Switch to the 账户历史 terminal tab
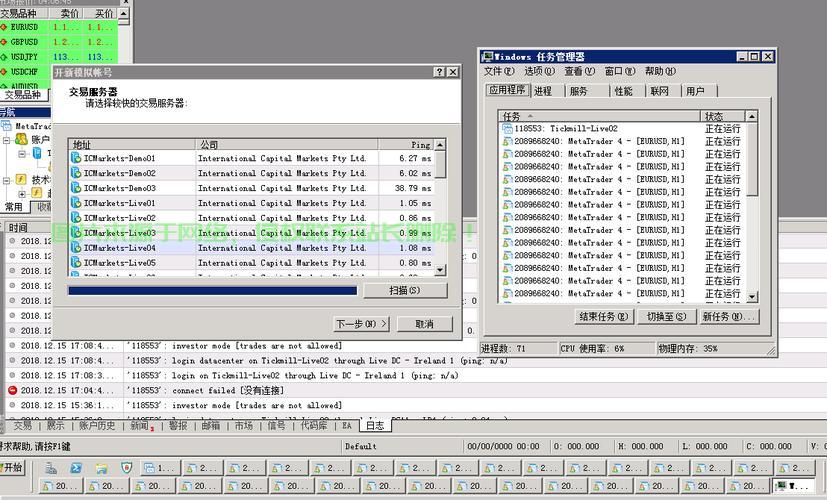 pyautogui.click(x=99, y=425)
